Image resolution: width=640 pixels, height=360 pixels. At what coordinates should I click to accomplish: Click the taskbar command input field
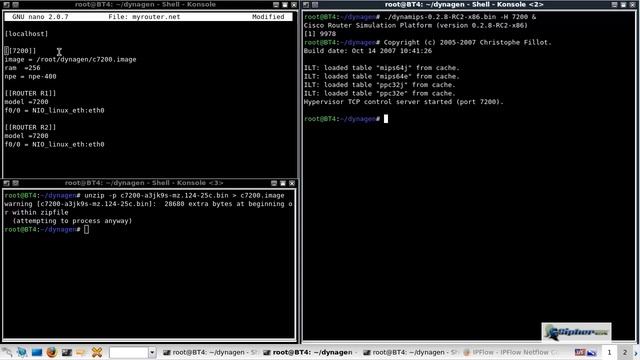coord(129,352)
